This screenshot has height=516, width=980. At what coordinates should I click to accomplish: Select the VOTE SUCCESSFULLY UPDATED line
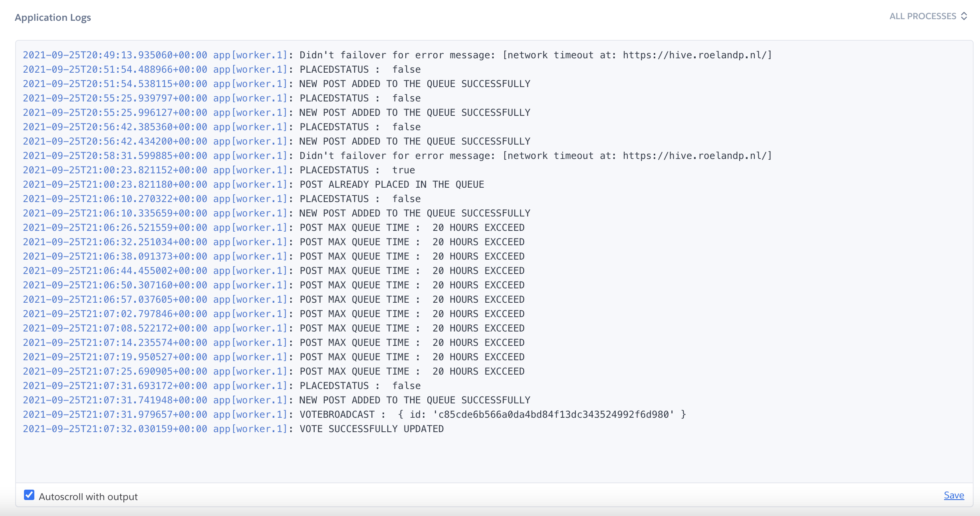233,429
